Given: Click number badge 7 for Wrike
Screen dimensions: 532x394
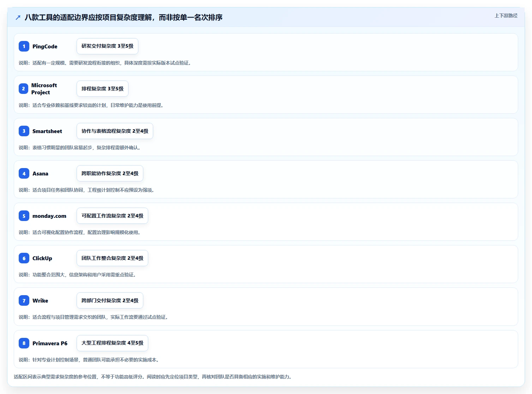Looking at the screenshot, I should tap(24, 300).
